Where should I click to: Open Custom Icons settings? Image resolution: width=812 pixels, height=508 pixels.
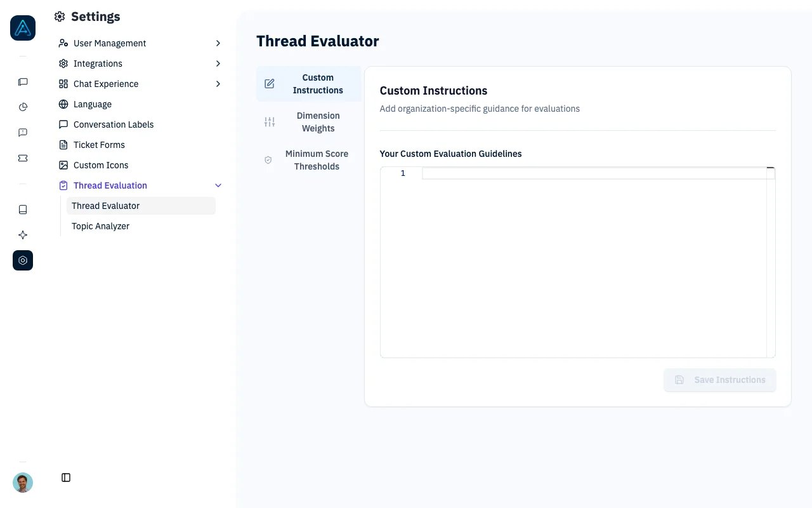[140, 165]
